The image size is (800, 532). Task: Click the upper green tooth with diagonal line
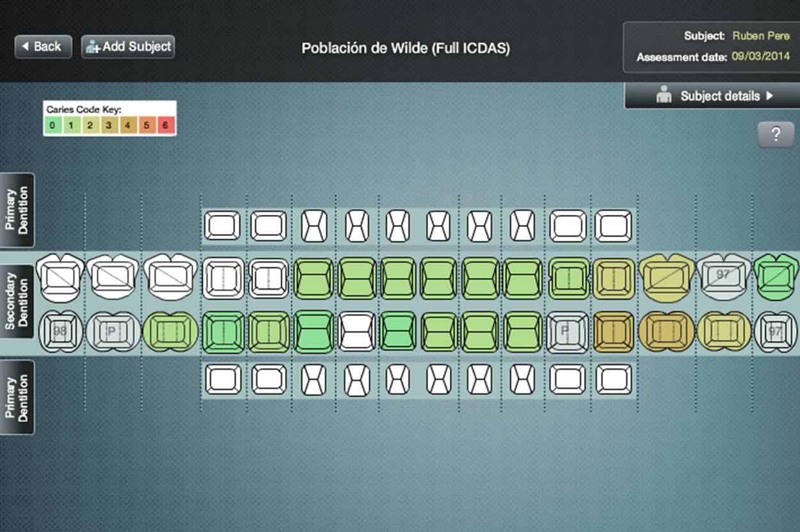point(775,275)
